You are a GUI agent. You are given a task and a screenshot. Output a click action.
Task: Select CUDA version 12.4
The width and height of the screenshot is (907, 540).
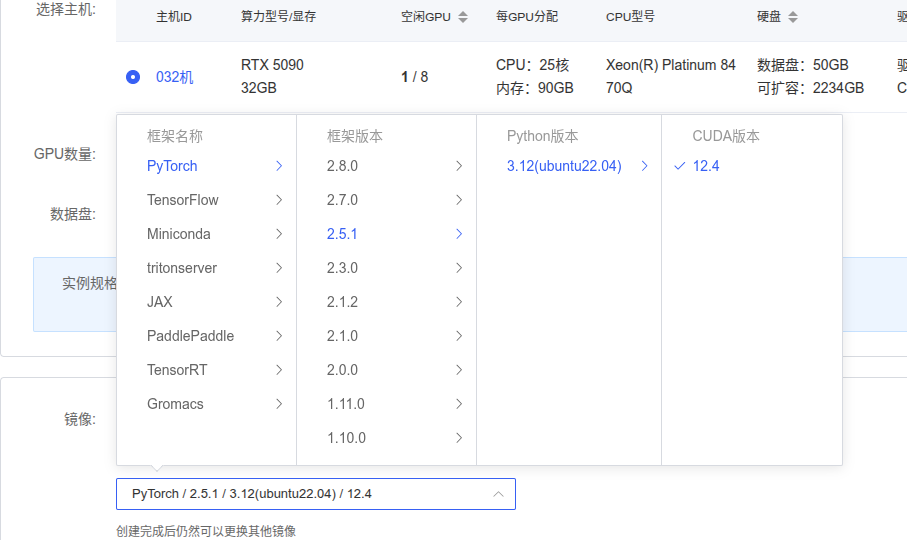[x=706, y=166]
